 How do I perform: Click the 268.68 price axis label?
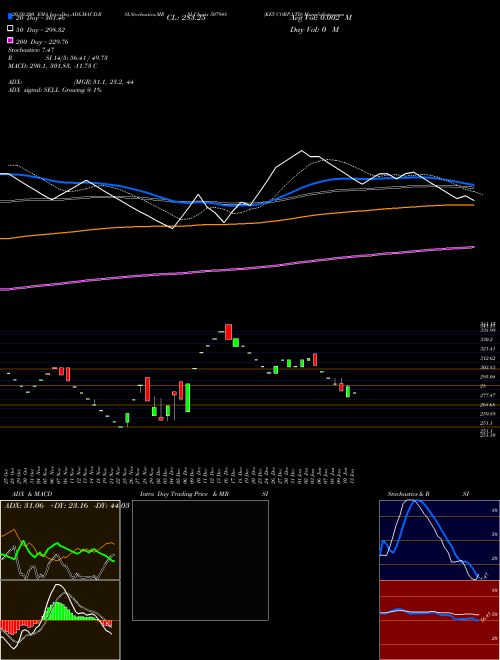pyautogui.click(x=487, y=405)
